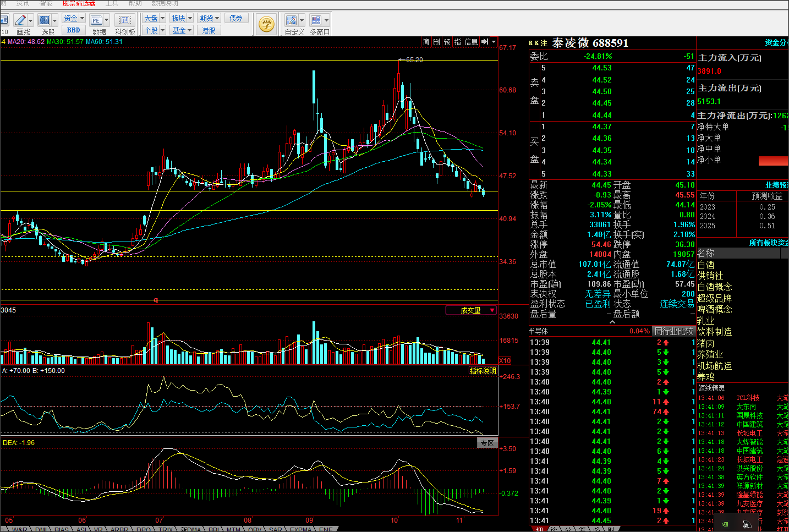Click the gold 学 learning coin icon
The image size is (789, 532).
point(266,24)
